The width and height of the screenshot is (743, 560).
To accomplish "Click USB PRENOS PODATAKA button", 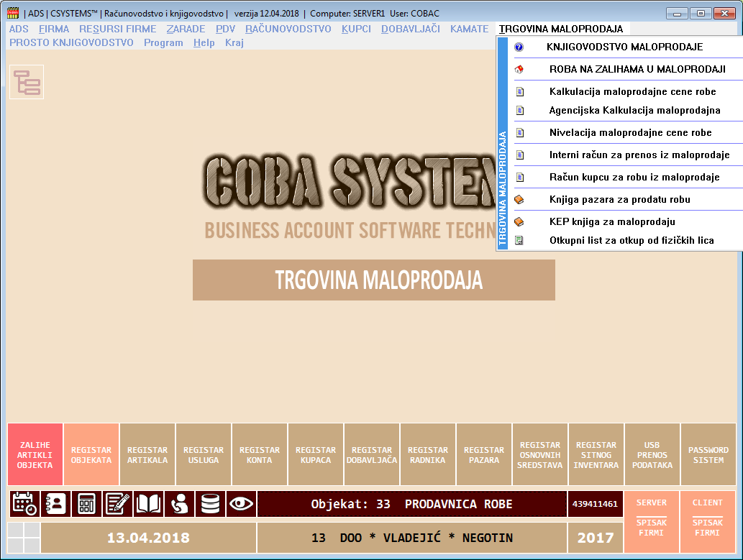I will [x=652, y=455].
